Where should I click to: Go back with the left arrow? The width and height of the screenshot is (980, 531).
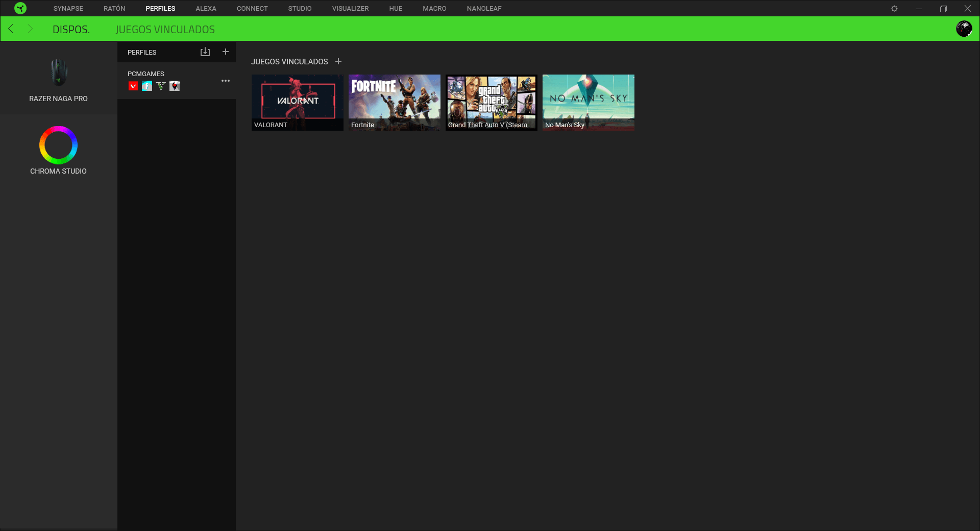pyautogui.click(x=11, y=29)
